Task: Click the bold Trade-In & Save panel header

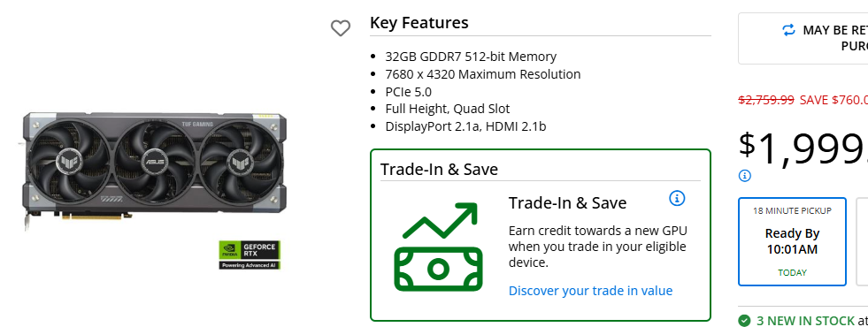Action: click(x=439, y=169)
